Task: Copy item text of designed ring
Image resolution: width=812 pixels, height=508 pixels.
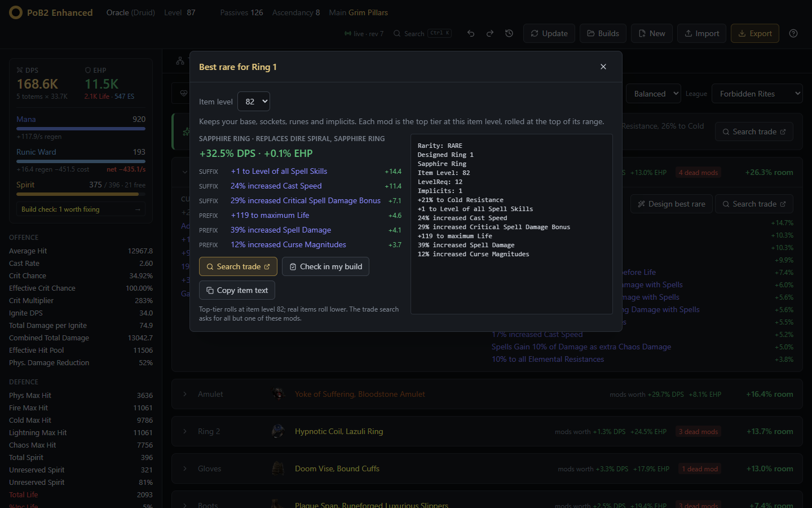Action: coord(237,290)
